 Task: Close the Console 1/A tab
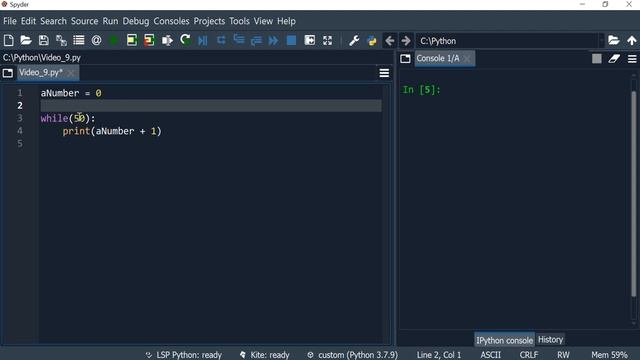coord(467,59)
